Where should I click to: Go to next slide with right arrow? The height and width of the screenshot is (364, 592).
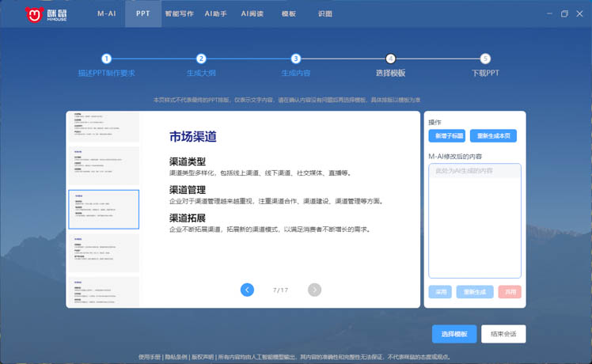[314, 290]
